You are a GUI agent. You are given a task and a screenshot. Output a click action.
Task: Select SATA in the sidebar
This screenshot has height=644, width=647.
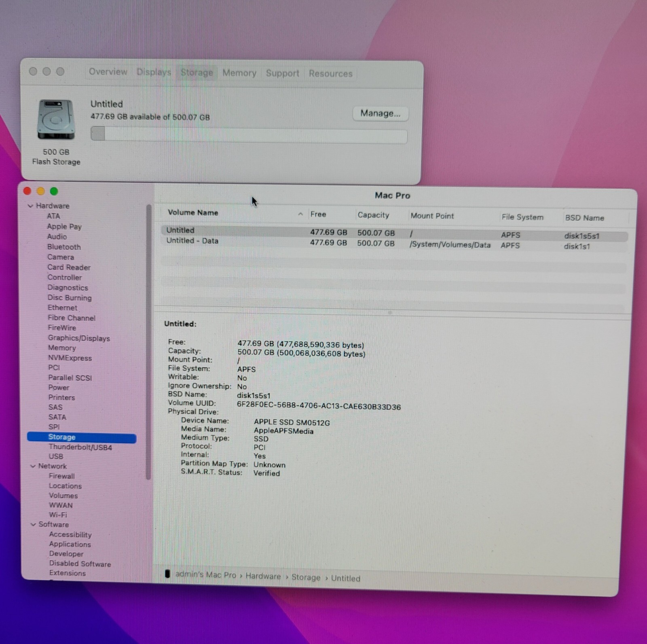(x=57, y=417)
